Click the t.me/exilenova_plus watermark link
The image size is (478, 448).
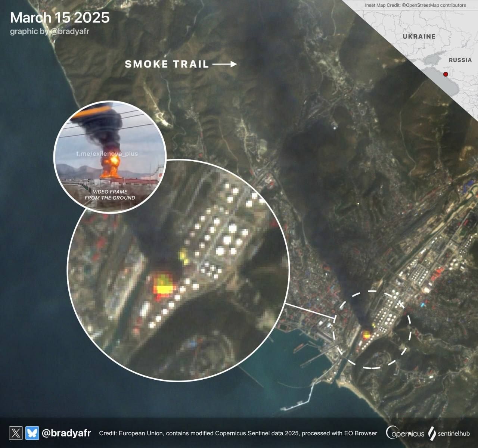tap(107, 153)
